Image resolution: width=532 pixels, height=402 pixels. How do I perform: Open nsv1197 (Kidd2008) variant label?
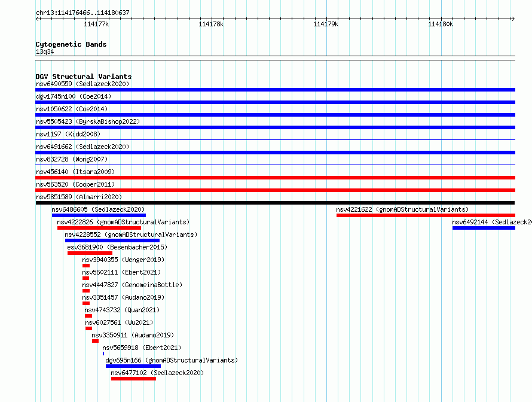coord(68,134)
